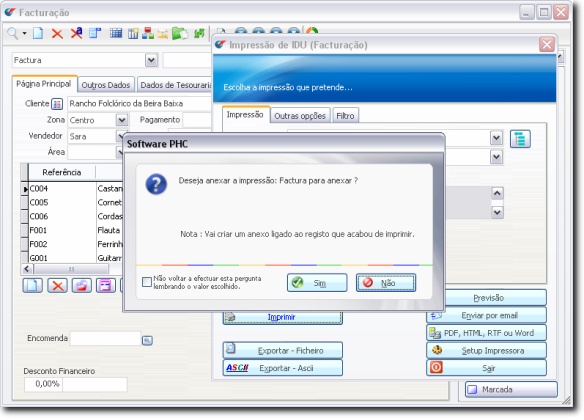Click the pink window icon button below grid
The height and width of the screenshot is (420, 584).
106,286
